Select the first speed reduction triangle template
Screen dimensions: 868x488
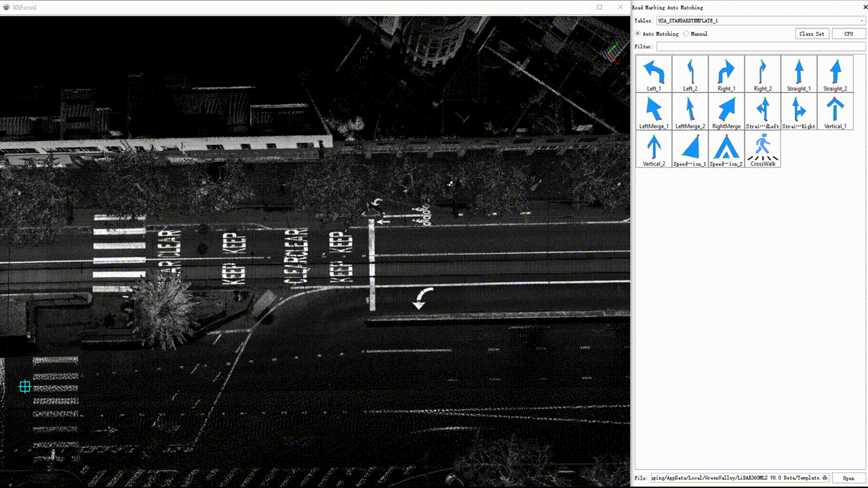pyautogui.click(x=690, y=149)
